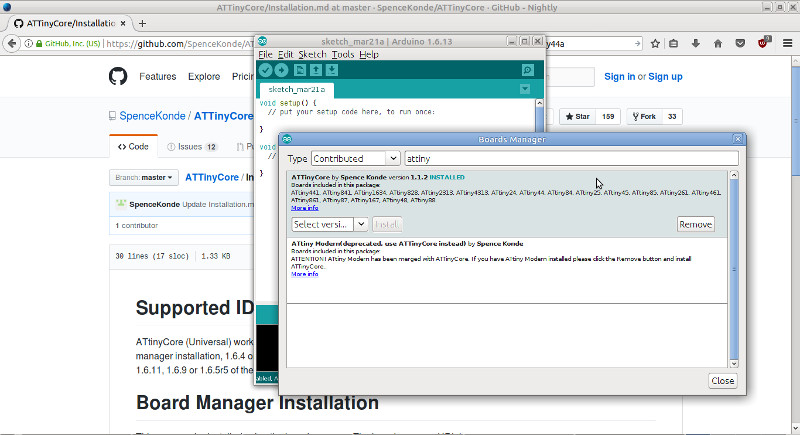Click the attiny search field in Boards Manager

(x=571, y=159)
